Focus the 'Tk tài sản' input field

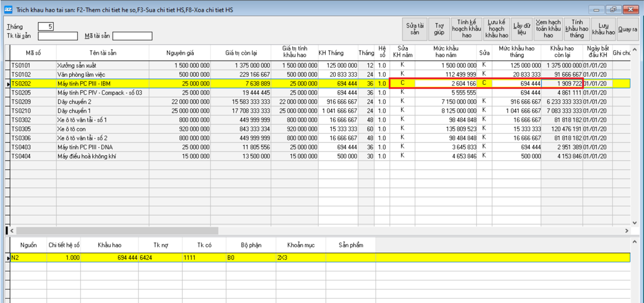(x=57, y=37)
